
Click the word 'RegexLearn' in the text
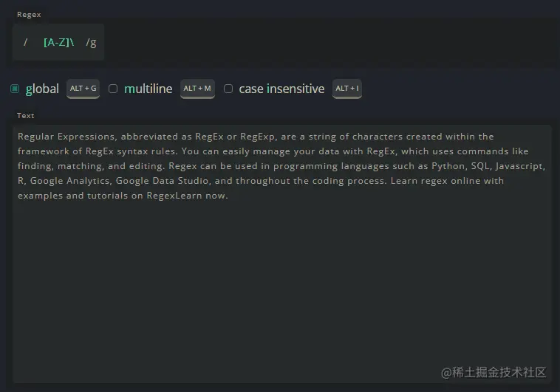click(174, 196)
